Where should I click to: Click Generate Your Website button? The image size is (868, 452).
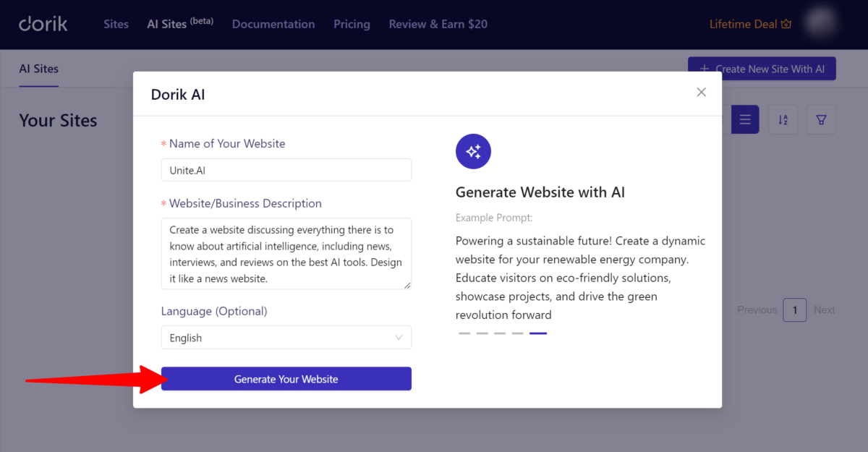tap(286, 379)
